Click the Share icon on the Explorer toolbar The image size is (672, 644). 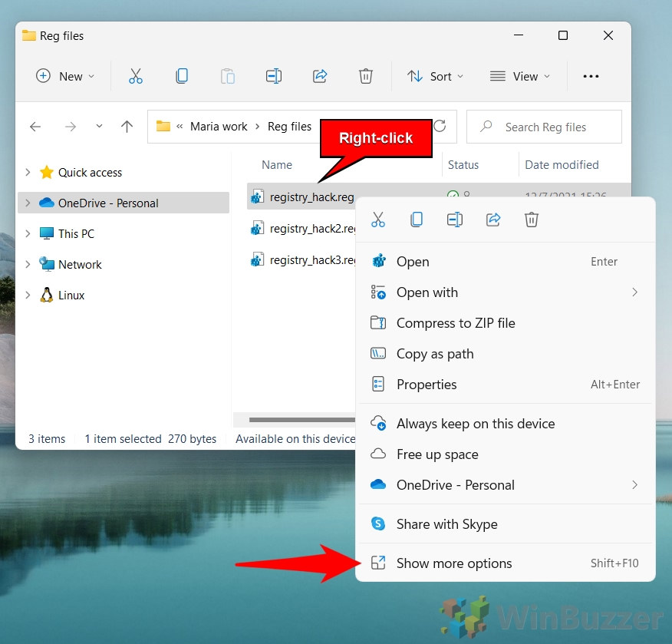320,76
